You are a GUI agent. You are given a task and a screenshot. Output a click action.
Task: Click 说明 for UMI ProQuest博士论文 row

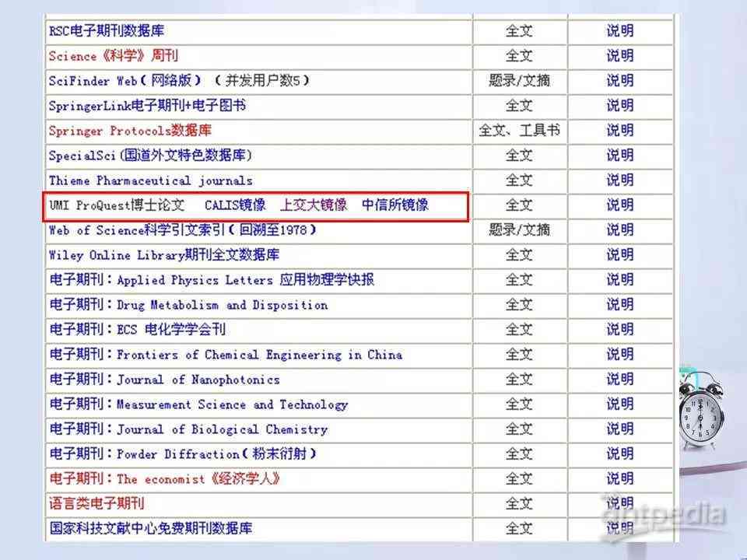tap(620, 205)
